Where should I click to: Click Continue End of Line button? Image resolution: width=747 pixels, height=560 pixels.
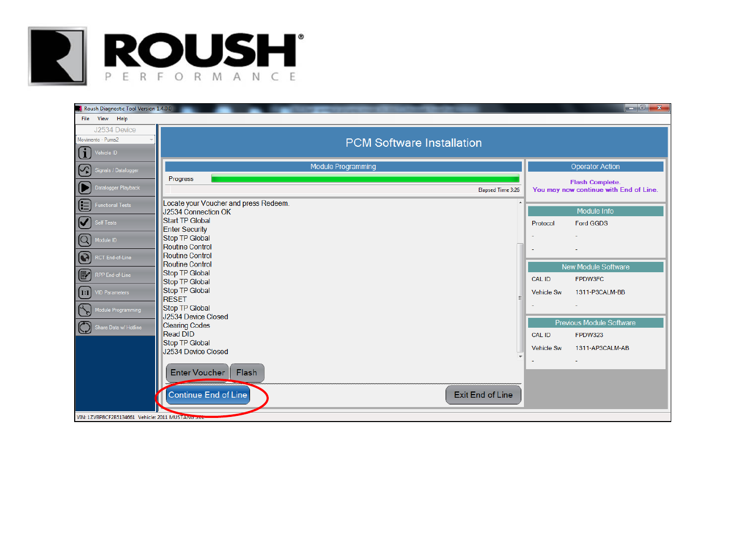208,395
